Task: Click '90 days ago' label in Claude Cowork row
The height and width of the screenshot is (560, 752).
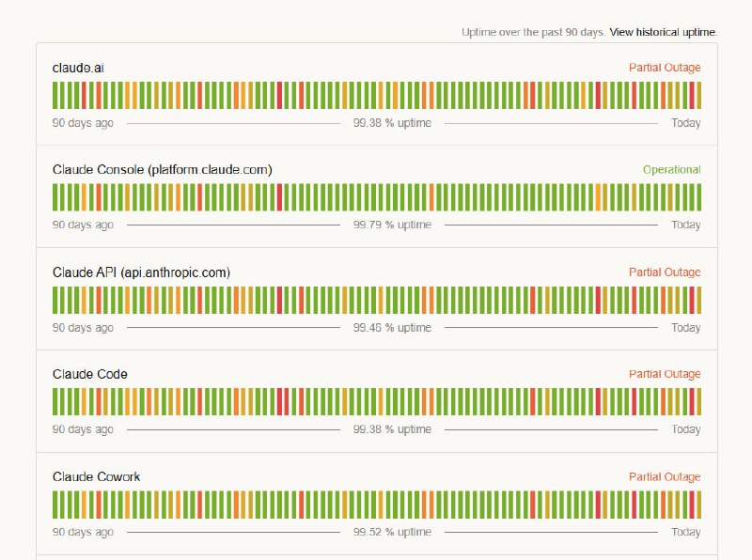Action: coord(83,532)
